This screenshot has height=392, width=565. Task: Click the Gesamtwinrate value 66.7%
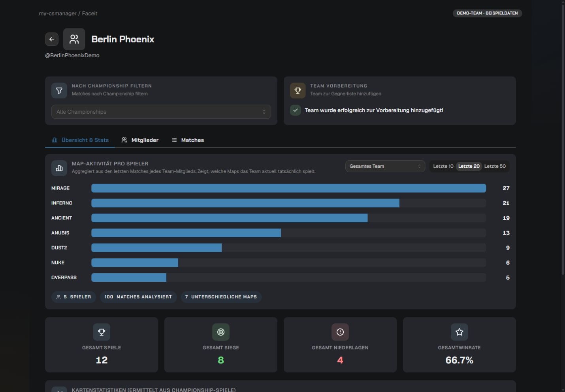coord(460,360)
